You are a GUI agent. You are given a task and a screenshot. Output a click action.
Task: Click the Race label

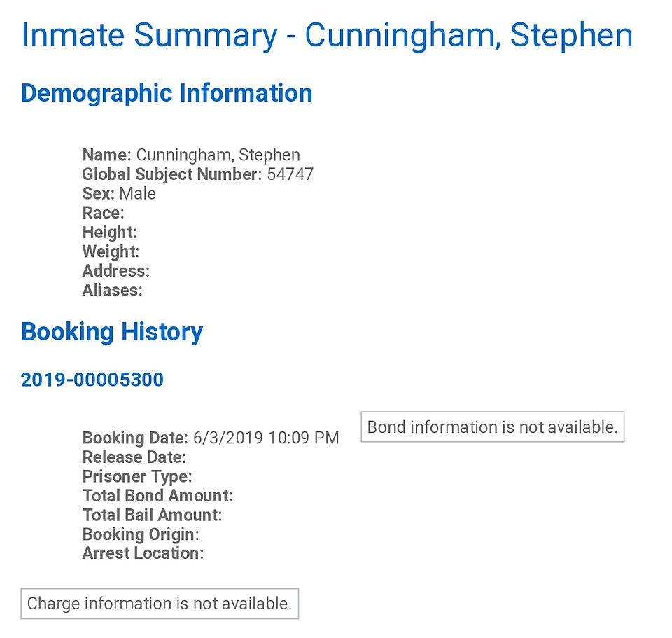(104, 213)
